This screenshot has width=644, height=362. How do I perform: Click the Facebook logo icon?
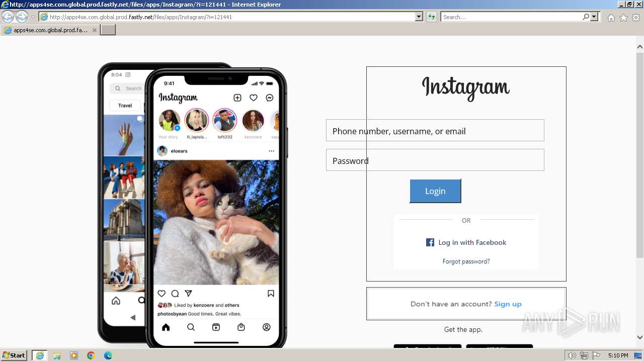[430, 242]
